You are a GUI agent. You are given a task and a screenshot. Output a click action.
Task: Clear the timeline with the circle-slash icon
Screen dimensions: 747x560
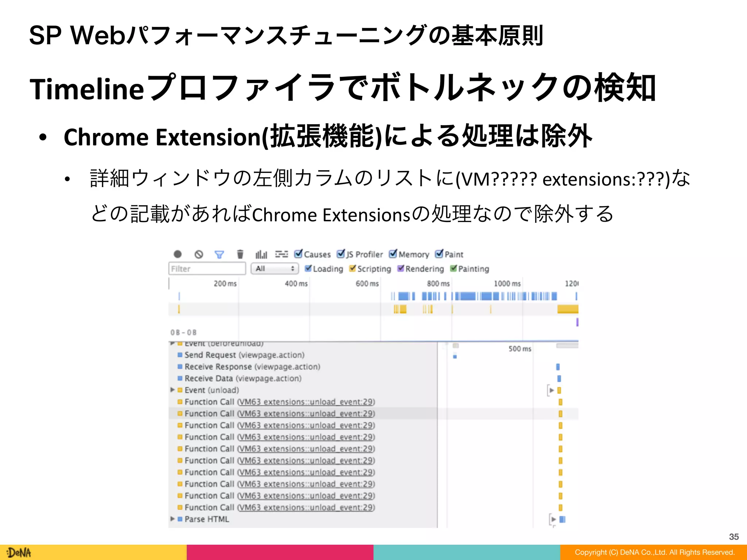pyautogui.click(x=199, y=254)
